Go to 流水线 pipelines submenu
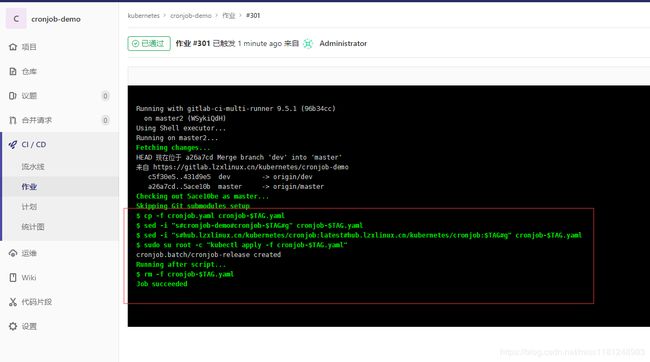The height and width of the screenshot is (362, 650). pos(33,167)
